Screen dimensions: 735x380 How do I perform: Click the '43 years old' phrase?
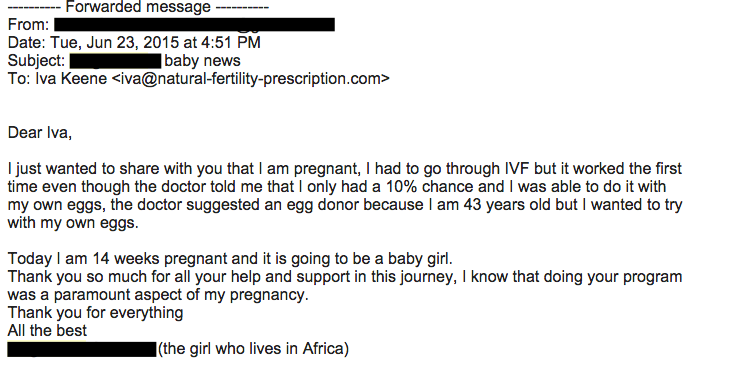click(x=507, y=205)
